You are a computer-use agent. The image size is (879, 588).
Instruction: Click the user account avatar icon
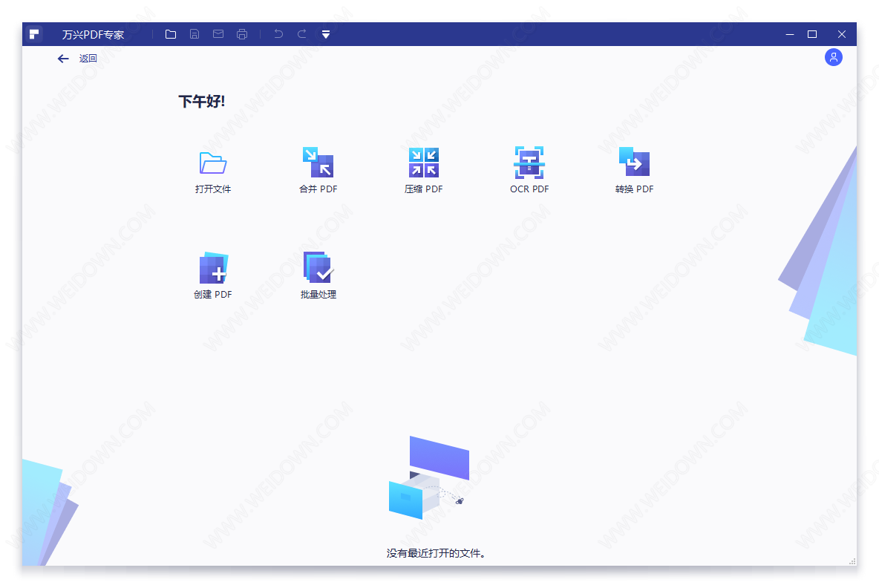pos(834,57)
